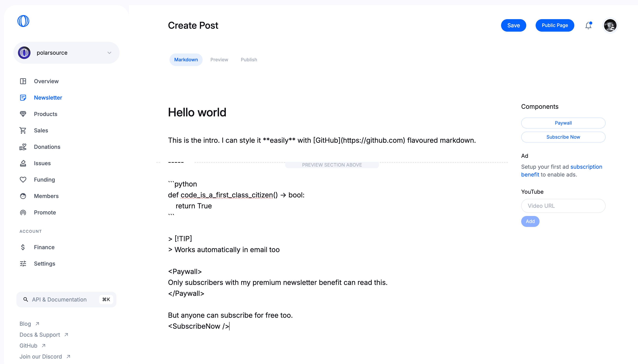
Task: Click the '<SubscribeNow />' line in editor
Action: [x=198, y=326]
